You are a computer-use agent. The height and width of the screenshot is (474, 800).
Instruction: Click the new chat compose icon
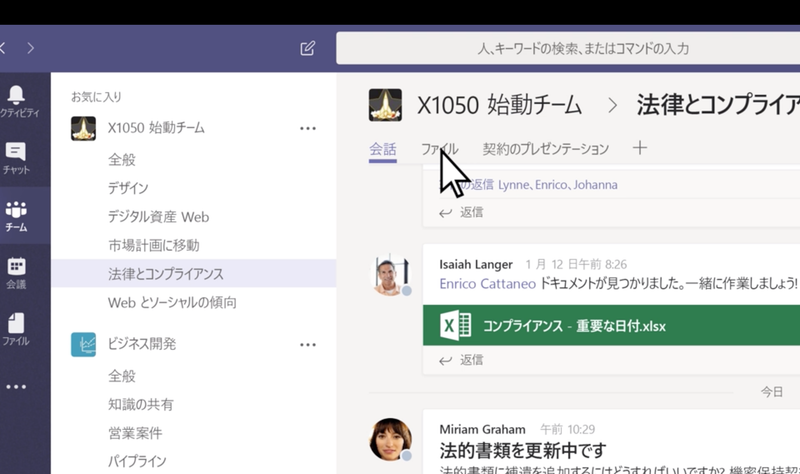tap(308, 48)
